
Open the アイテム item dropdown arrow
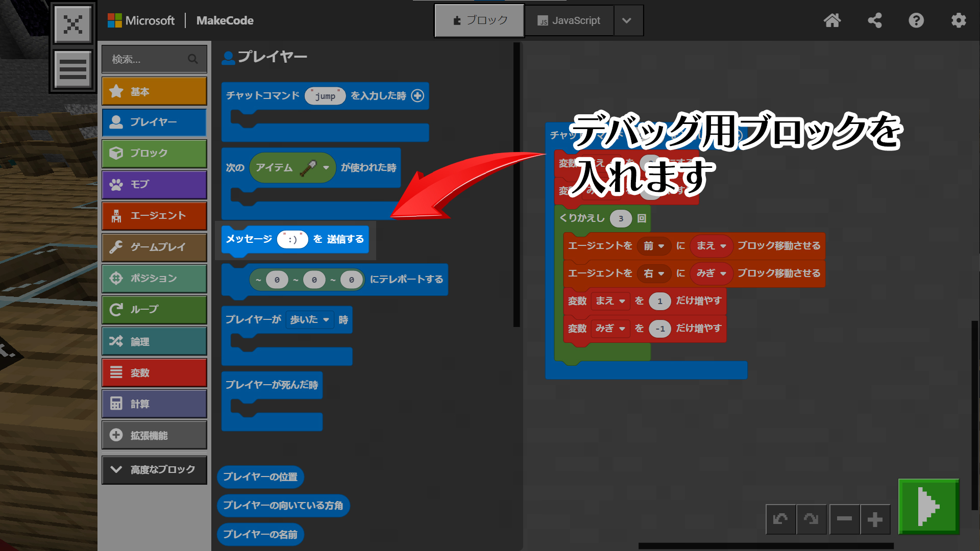[326, 167]
